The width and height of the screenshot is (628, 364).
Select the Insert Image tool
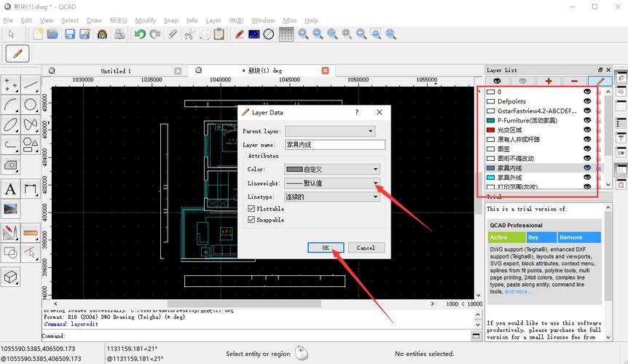pos(10,209)
